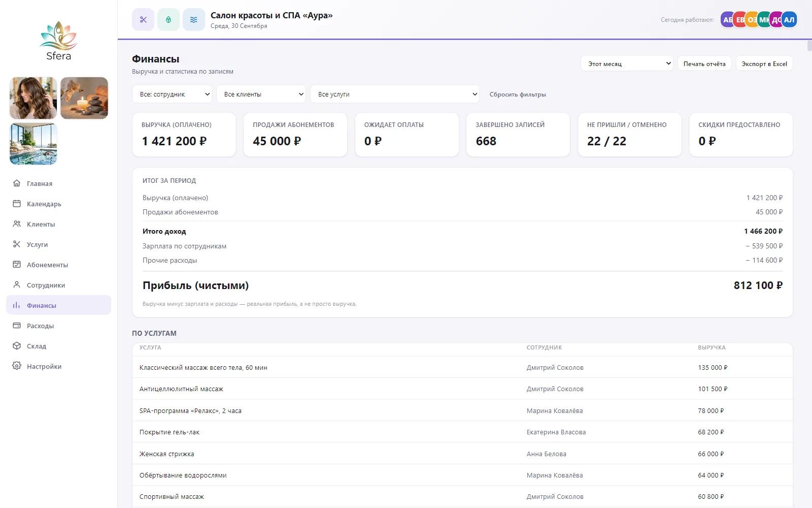Screen dimensions: 812x508
Task: Click the purple АБ staff avatar
Action: click(x=727, y=20)
